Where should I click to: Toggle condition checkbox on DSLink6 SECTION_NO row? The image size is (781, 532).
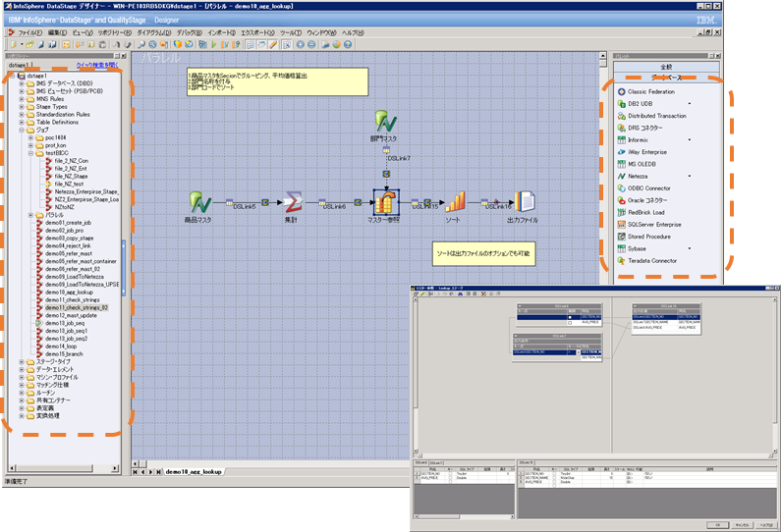[570, 317]
